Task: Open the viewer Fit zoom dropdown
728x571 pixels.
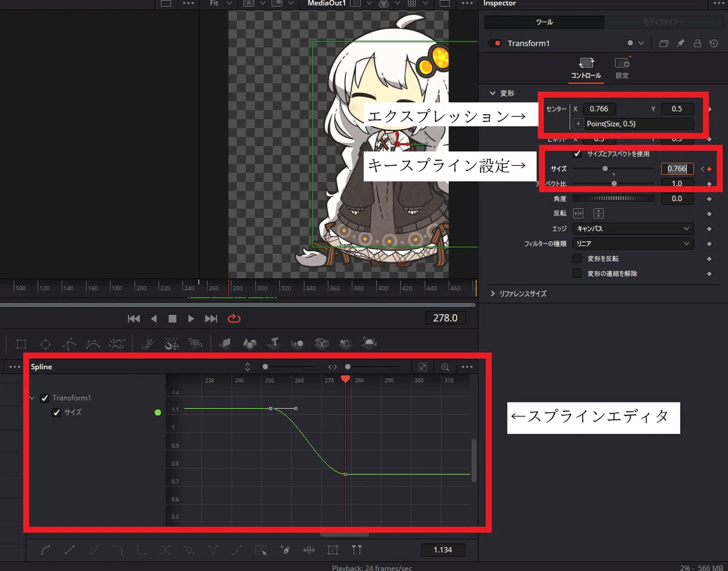Action: (x=221, y=4)
